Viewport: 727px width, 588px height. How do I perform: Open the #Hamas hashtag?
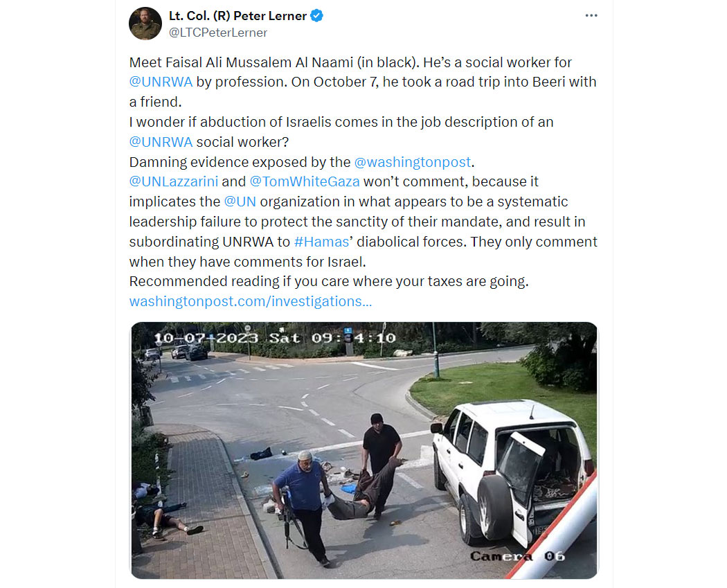coord(321,242)
